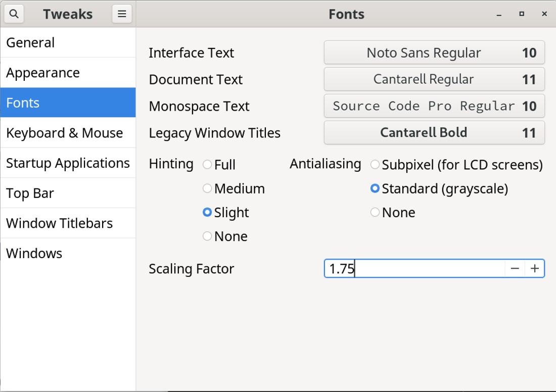Select Medium hinting option
This screenshot has height=392, width=556.
pyautogui.click(x=207, y=188)
